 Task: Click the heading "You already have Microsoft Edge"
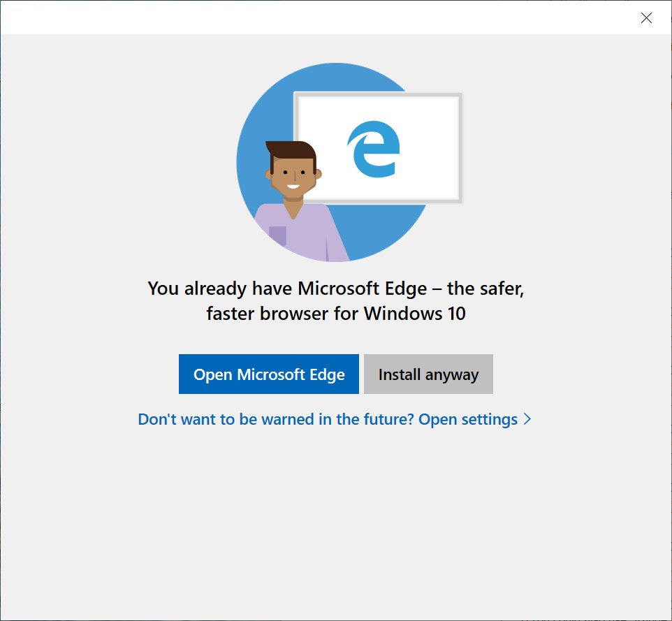tap(335, 288)
